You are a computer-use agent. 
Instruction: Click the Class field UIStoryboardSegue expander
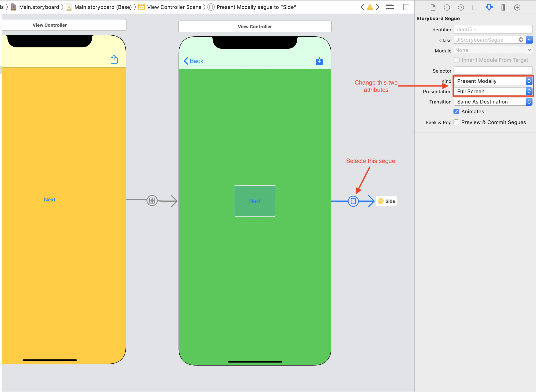point(529,40)
